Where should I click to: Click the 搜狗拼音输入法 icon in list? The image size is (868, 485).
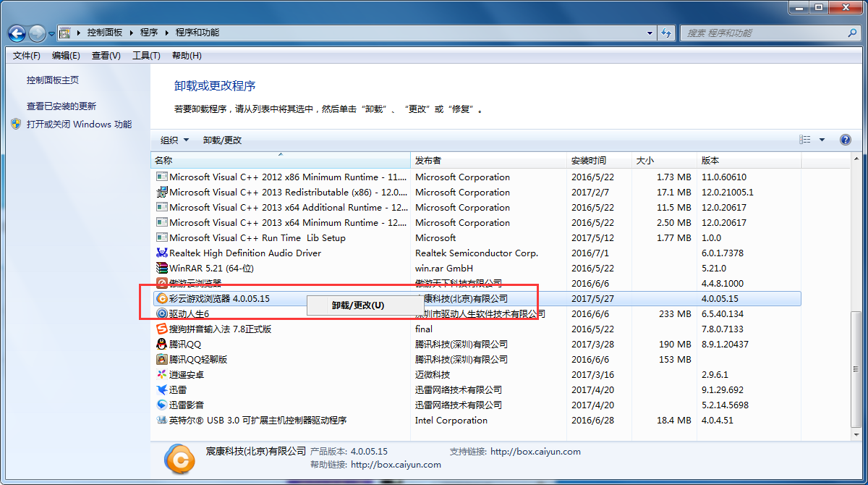pyautogui.click(x=162, y=329)
